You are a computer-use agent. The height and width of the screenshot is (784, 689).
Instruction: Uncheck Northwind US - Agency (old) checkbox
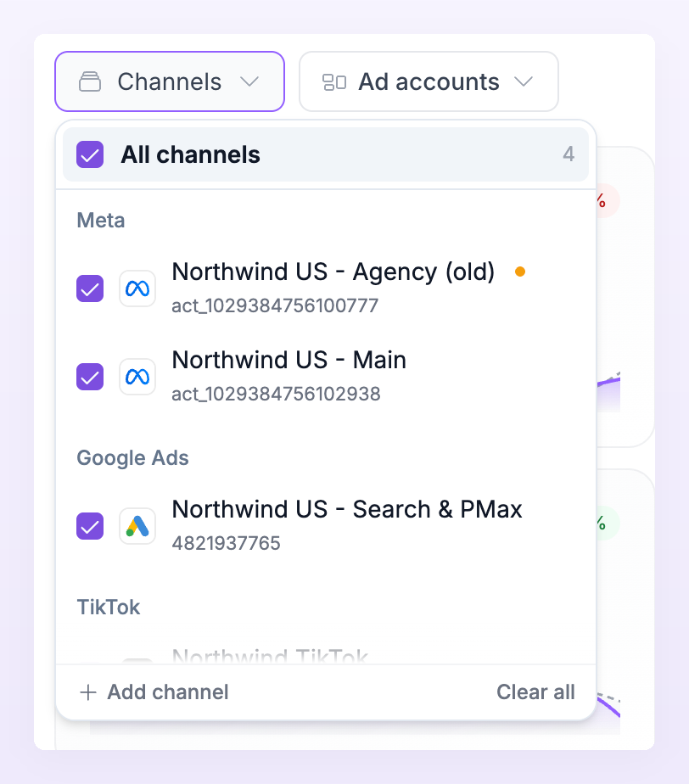coord(90,288)
